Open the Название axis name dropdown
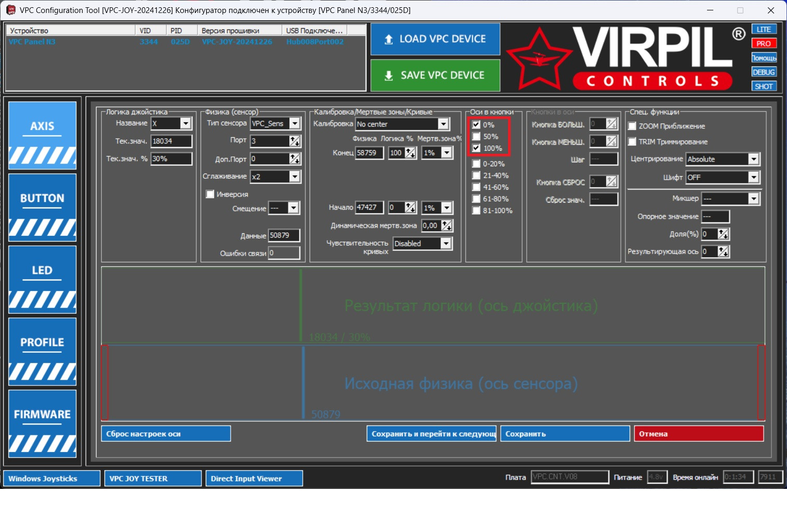This screenshot has width=787, height=532. (x=185, y=123)
